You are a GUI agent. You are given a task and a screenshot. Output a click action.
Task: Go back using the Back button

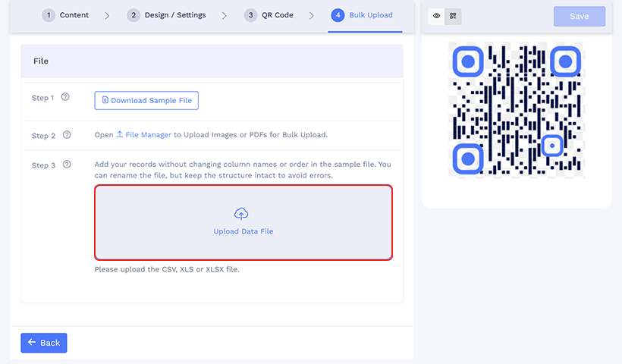tap(44, 343)
